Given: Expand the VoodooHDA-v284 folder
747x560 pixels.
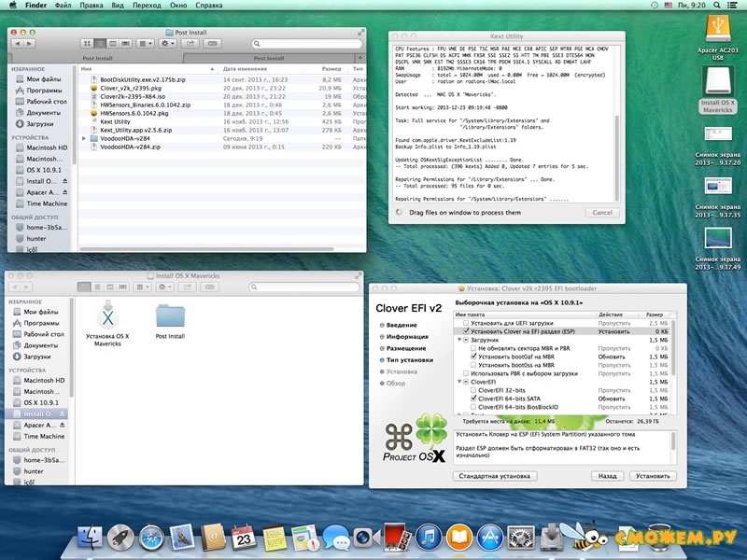Looking at the screenshot, I should point(84,138).
